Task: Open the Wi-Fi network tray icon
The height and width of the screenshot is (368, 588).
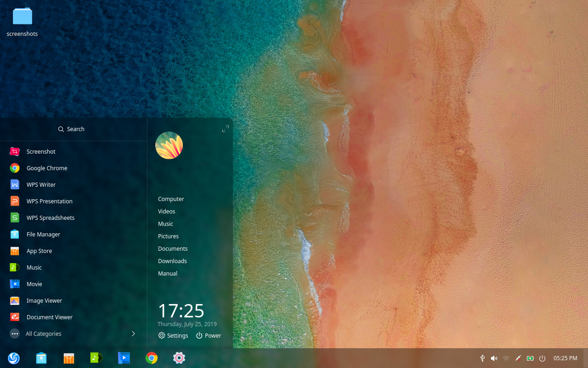Action: pyautogui.click(x=506, y=358)
